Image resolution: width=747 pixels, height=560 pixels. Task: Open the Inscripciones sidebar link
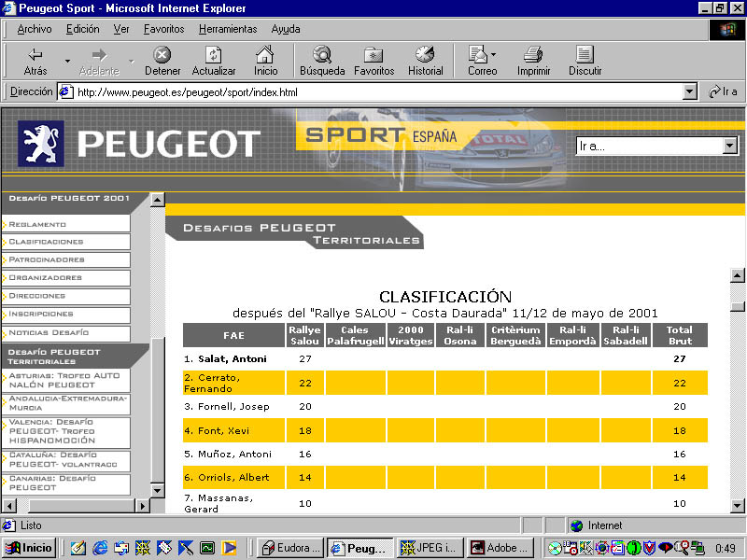pos(66,315)
